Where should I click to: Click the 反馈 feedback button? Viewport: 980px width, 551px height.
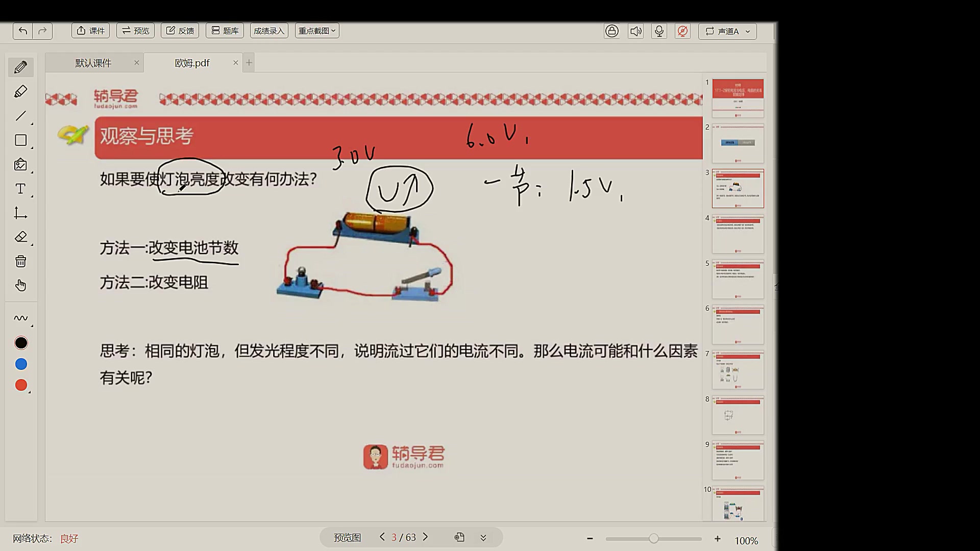pyautogui.click(x=180, y=30)
